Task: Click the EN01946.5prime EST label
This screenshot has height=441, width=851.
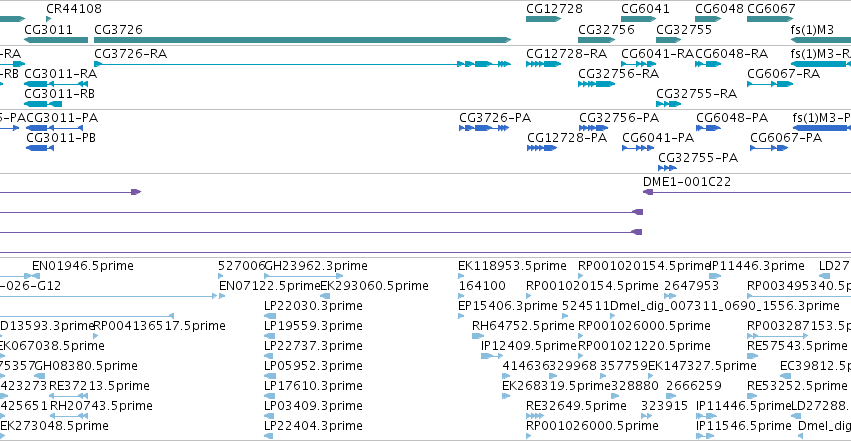Action: click(x=82, y=266)
